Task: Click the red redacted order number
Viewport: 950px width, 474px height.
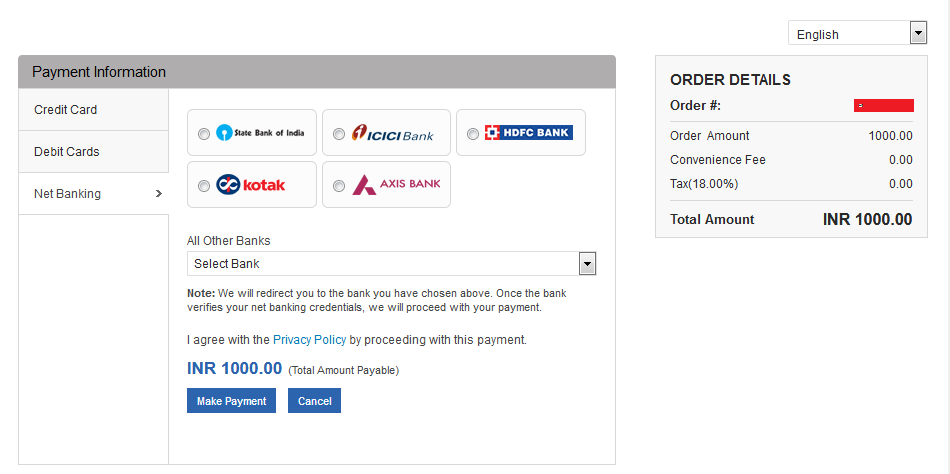Action: pos(883,105)
